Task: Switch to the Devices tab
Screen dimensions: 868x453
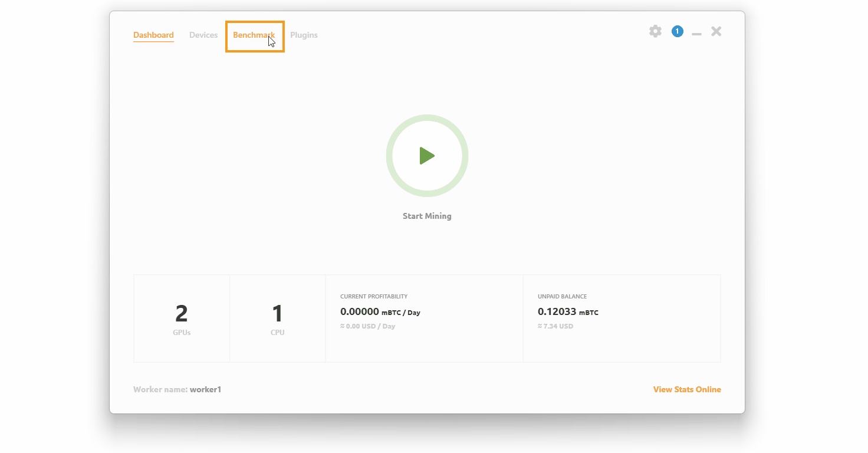Action: (x=203, y=35)
